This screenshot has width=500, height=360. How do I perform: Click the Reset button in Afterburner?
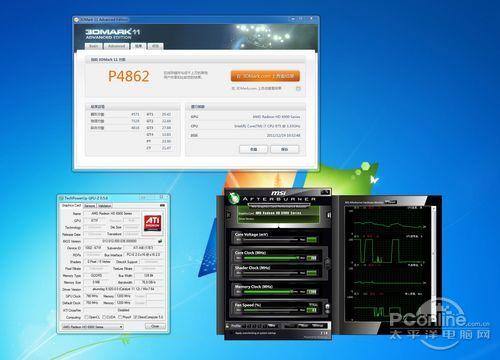pyautogui.click(x=303, y=325)
